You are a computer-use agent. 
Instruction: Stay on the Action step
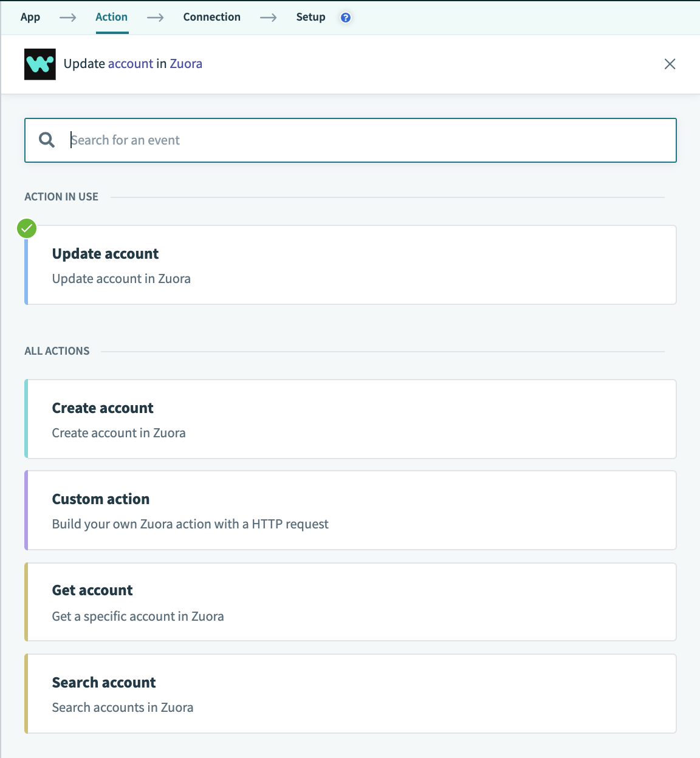click(111, 17)
